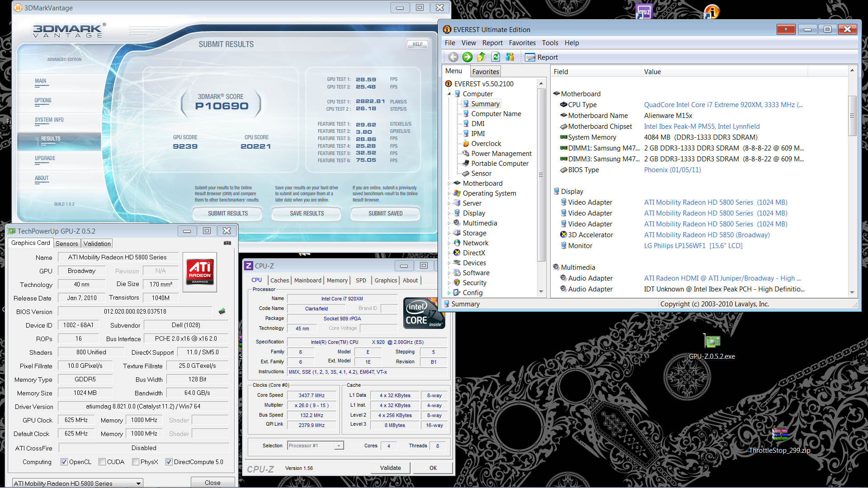
Task: Click Validate button in CPU-Z
Action: (390, 468)
